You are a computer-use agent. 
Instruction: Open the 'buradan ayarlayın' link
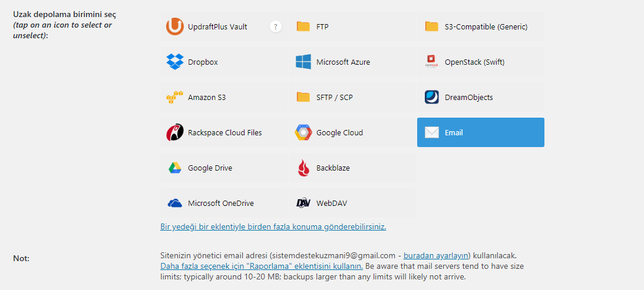pyautogui.click(x=436, y=255)
